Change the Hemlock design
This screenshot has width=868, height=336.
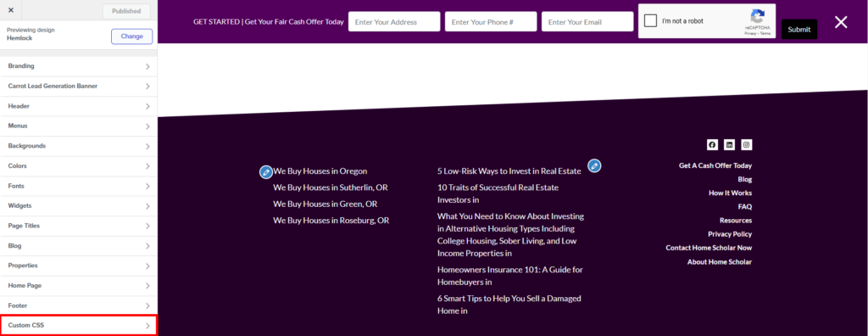(131, 36)
